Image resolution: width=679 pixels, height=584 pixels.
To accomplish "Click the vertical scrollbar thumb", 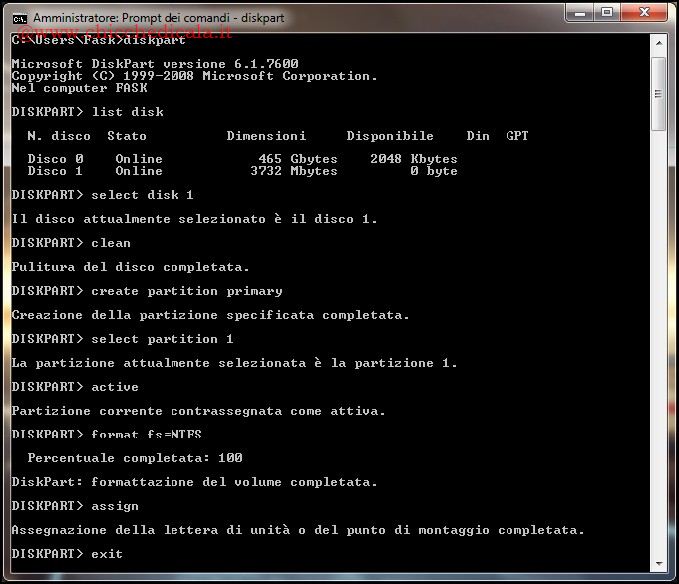I will click(659, 92).
